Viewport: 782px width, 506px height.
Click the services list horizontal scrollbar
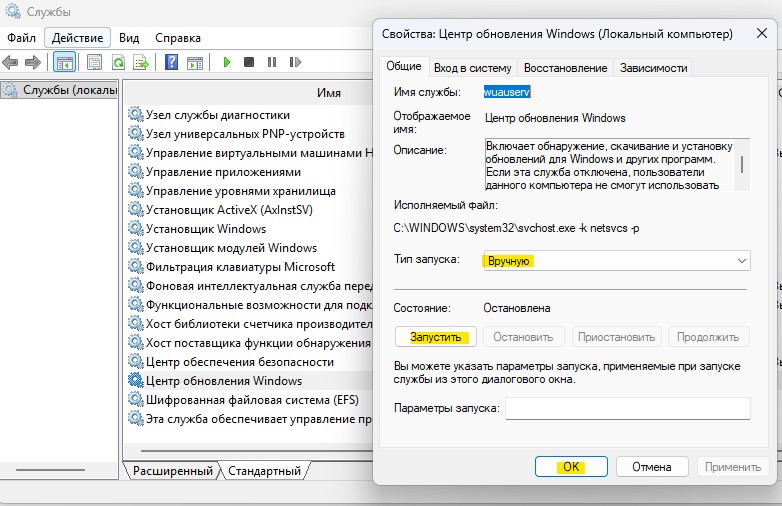256,451
